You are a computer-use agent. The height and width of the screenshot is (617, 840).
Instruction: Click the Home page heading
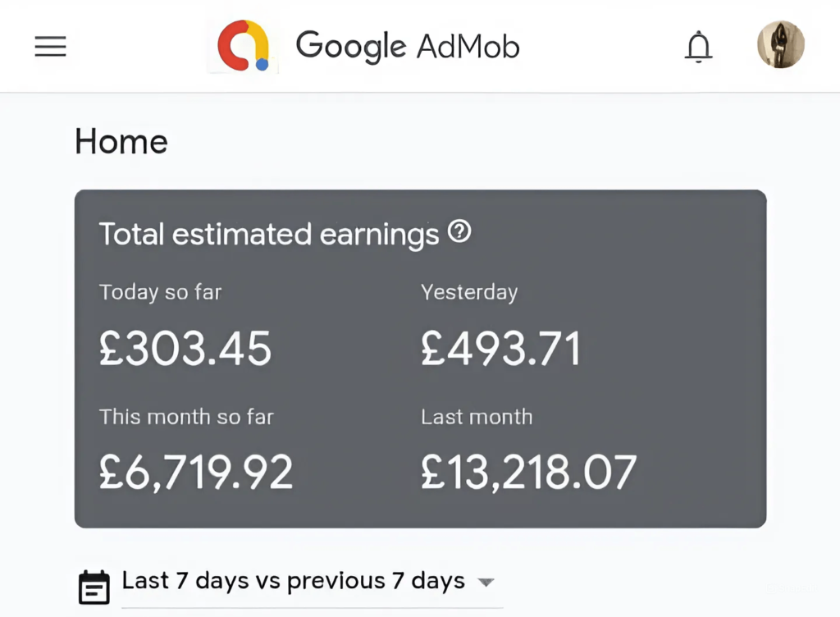[x=121, y=142]
